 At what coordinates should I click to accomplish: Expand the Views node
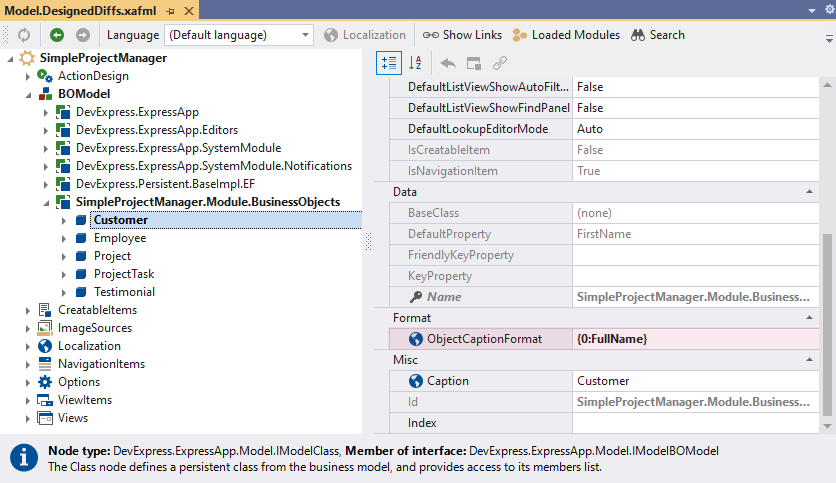click(28, 418)
